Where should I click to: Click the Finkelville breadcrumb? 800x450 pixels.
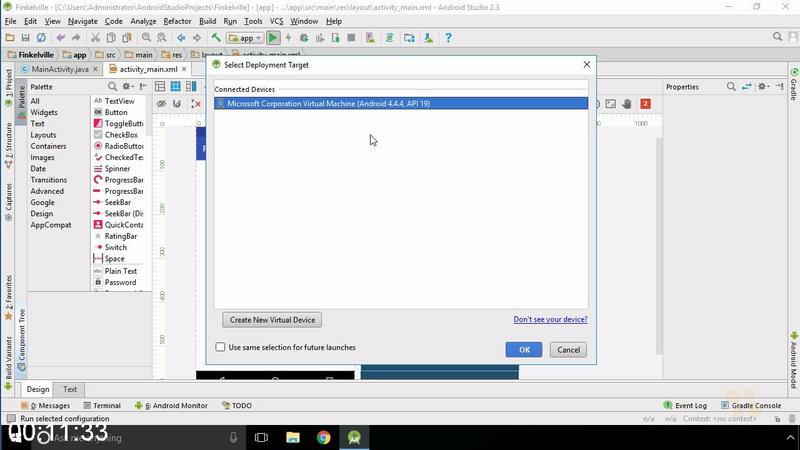click(x=30, y=55)
